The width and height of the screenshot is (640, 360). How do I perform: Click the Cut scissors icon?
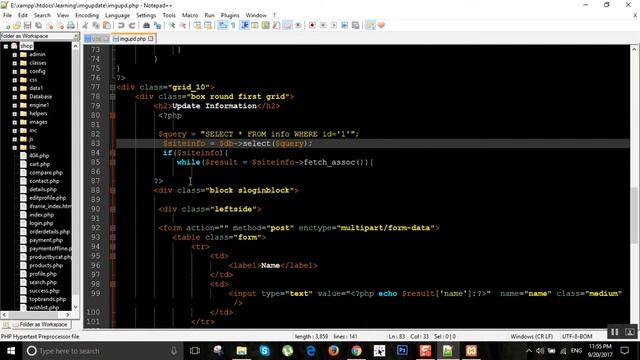(x=85, y=26)
